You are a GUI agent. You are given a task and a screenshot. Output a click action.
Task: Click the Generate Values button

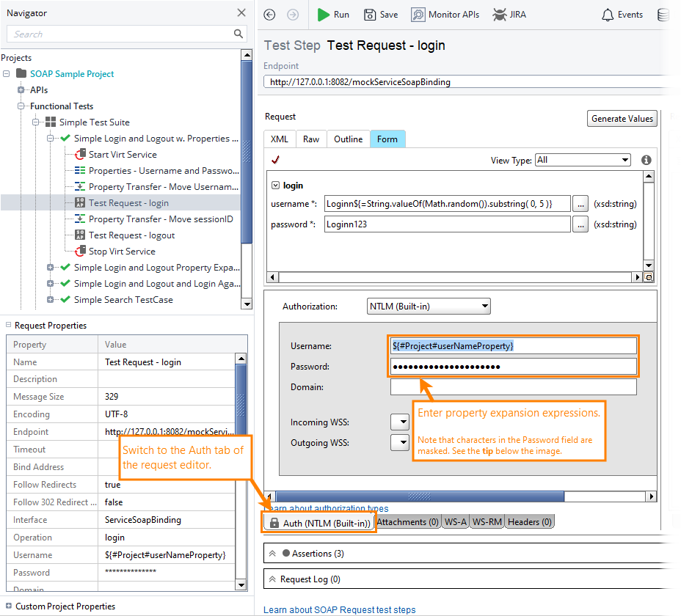[x=622, y=118]
